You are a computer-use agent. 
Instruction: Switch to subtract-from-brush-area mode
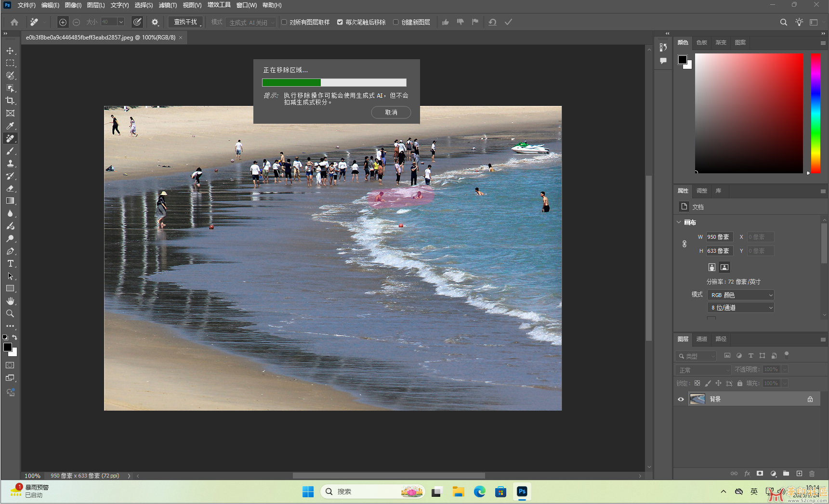point(76,22)
